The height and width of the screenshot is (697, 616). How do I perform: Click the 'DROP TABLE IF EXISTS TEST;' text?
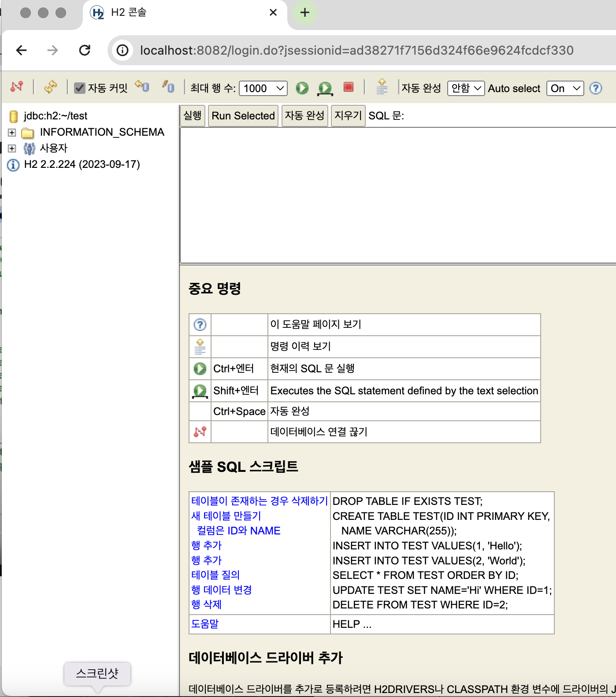click(408, 501)
